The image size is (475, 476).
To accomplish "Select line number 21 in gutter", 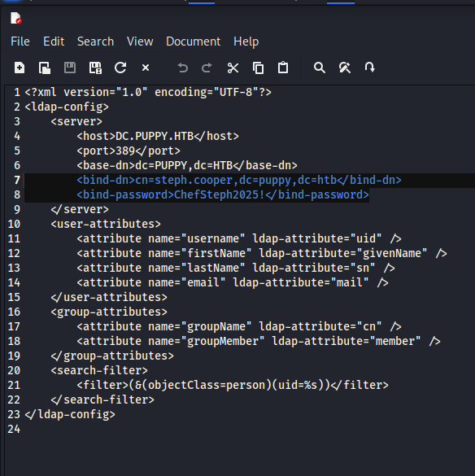I will 14,385.
